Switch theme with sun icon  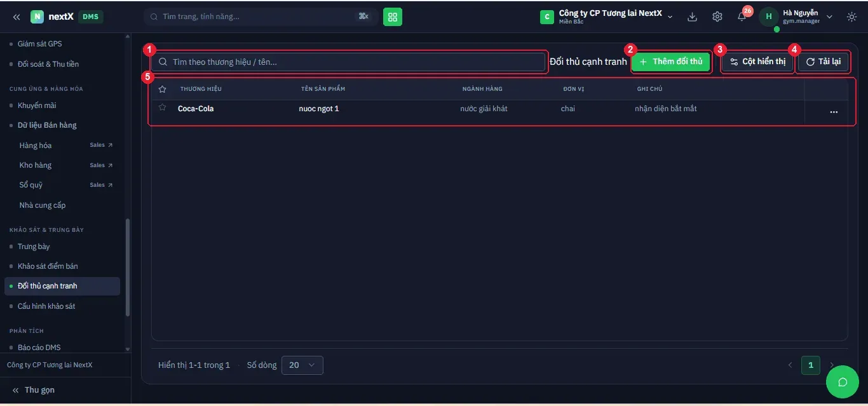pos(851,17)
